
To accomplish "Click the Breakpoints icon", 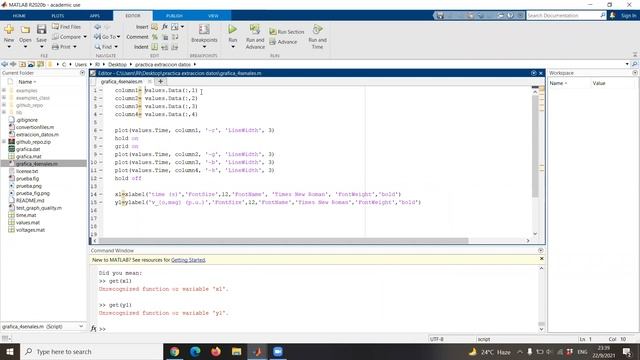I will pyautogui.click(x=204, y=29).
